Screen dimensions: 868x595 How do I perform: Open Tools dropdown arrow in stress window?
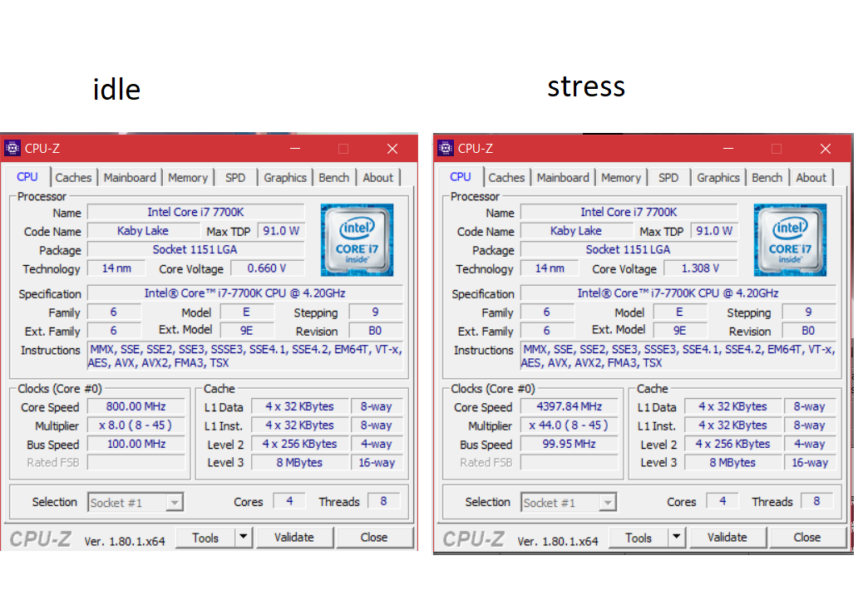tap(677, 538)
